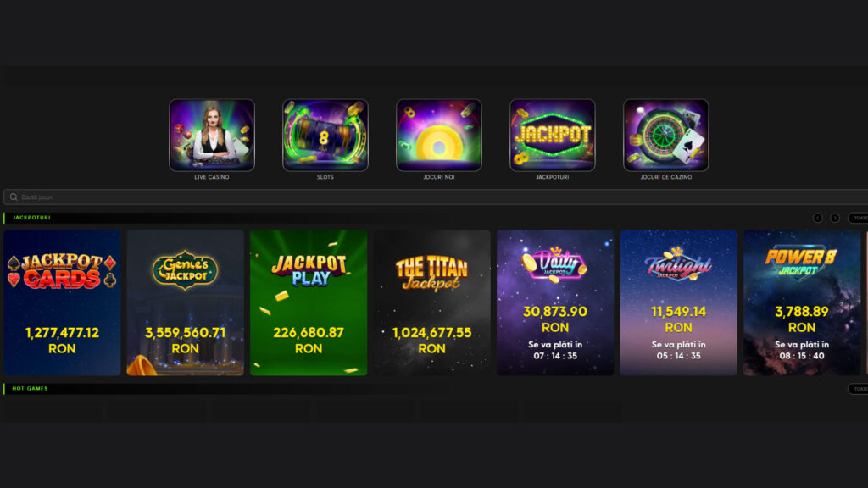
Task: Open the Genie's Jackpot tile
Action: (x=185, y=302)
